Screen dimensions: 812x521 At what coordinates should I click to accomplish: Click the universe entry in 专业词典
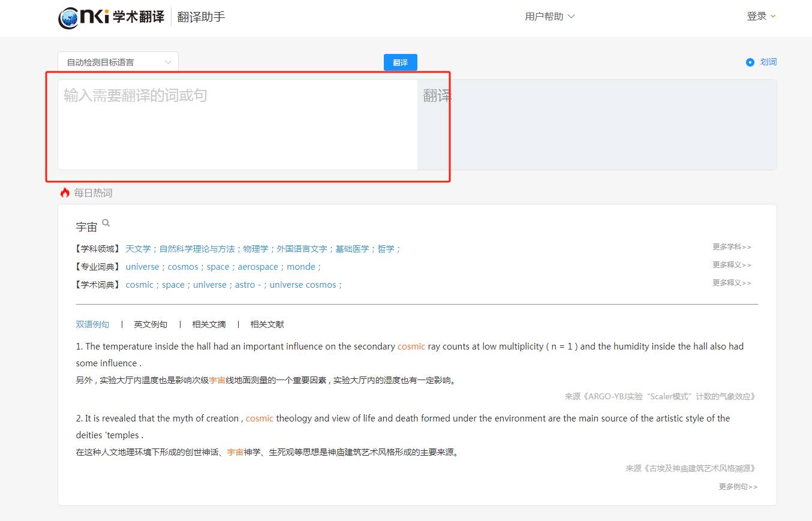tap(143, 266)
